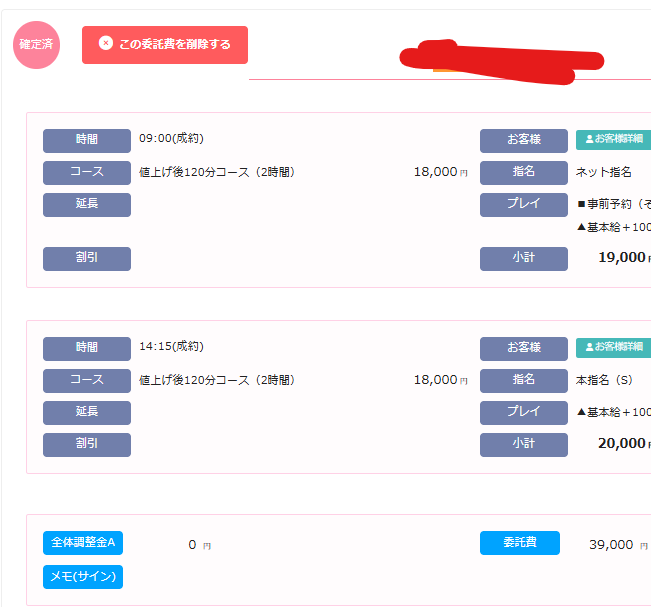Click 延長 label in first booking
The height and width of the screenshot is (607, 651).
pyautogui.click(x=87, y=204)
